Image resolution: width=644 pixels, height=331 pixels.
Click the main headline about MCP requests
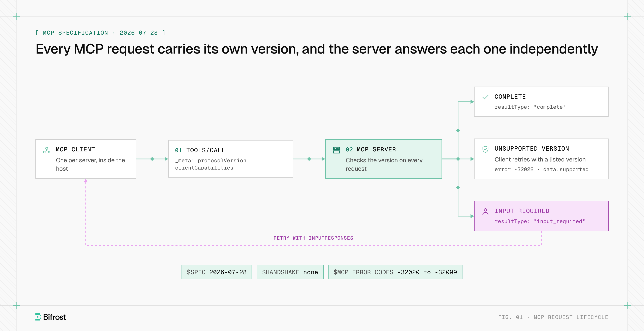pyautogui.click(x=317, y=49)
